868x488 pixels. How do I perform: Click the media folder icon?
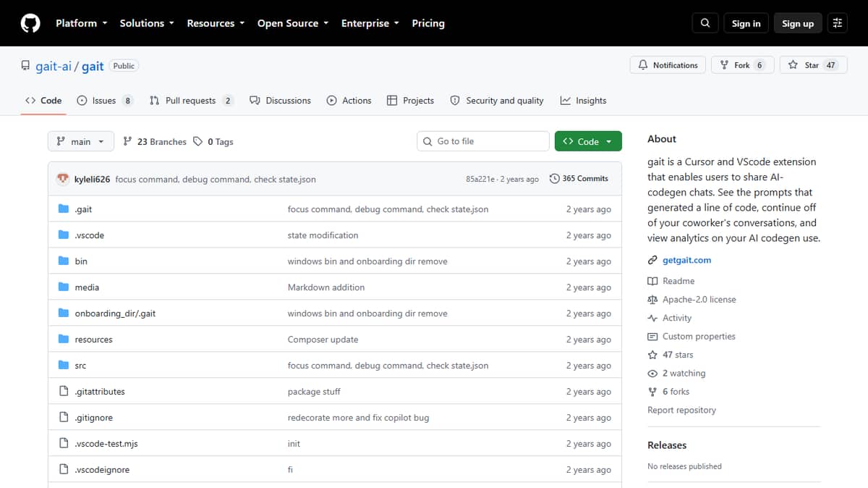(64, 287)
